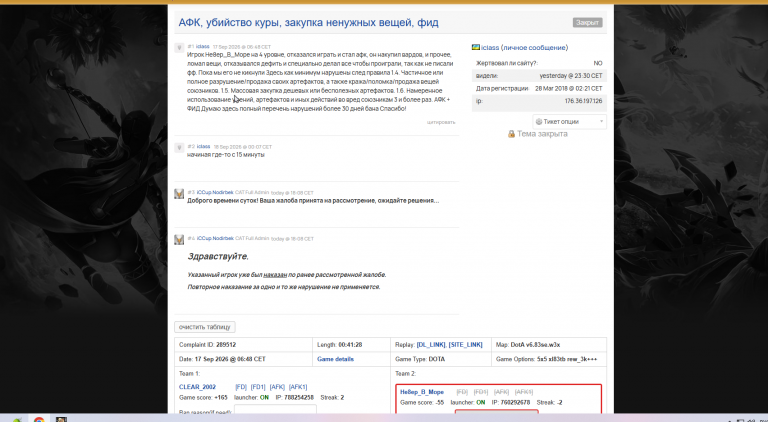Open iCCup.Nodirbek profile link in post #4
Screen dimensions: 768x422
coord(215,238)
